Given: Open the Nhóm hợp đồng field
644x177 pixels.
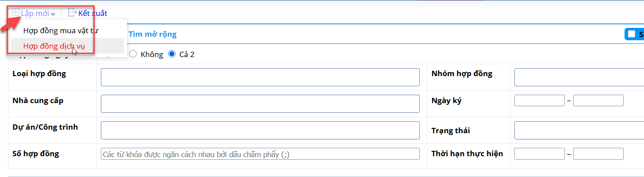Looking at the screenshot, I should tap(579, 77).
